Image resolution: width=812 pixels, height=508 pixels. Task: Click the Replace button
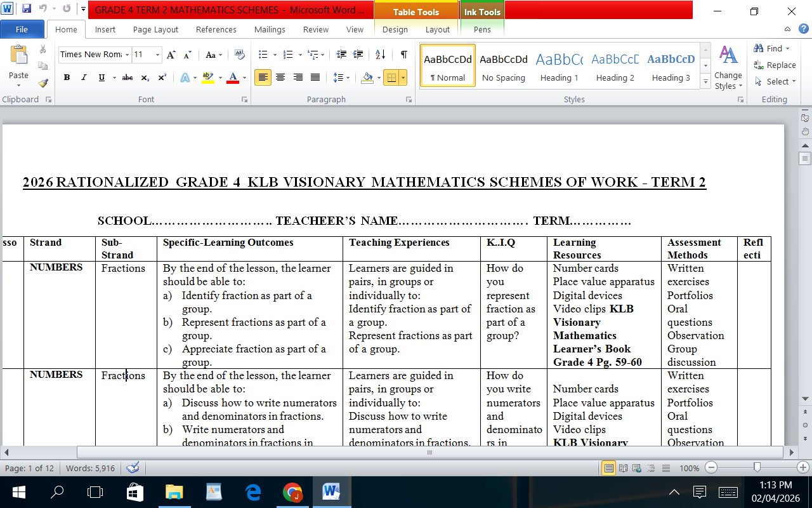pyautogui.click(x=775, y=65)
